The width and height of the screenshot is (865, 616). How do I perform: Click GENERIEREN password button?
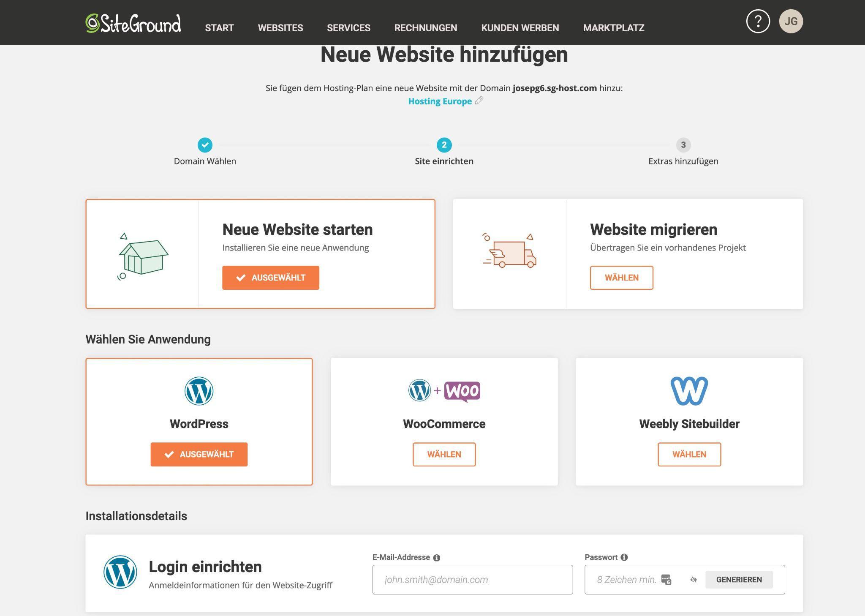pyautogui.click(x=739, y=580)
